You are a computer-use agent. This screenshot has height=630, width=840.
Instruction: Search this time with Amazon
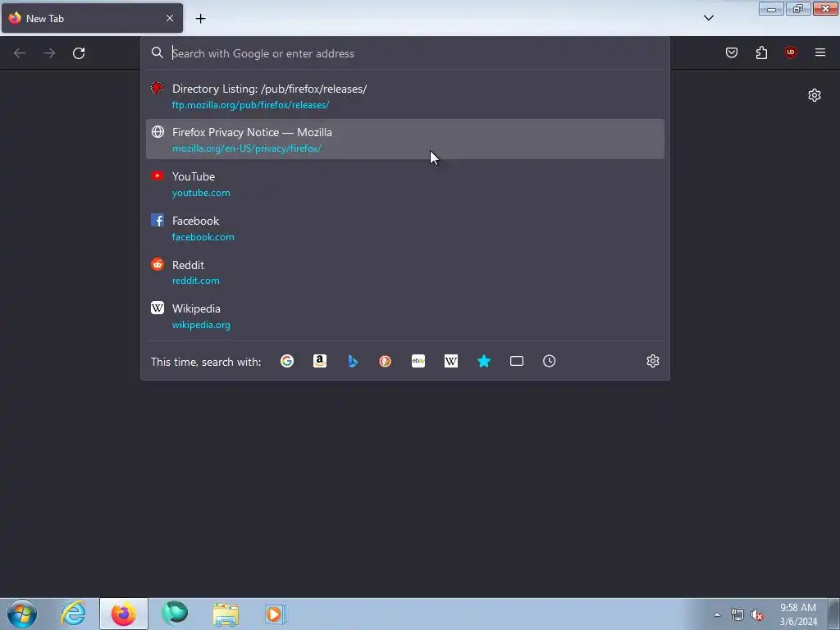click(x=320, y=361)
